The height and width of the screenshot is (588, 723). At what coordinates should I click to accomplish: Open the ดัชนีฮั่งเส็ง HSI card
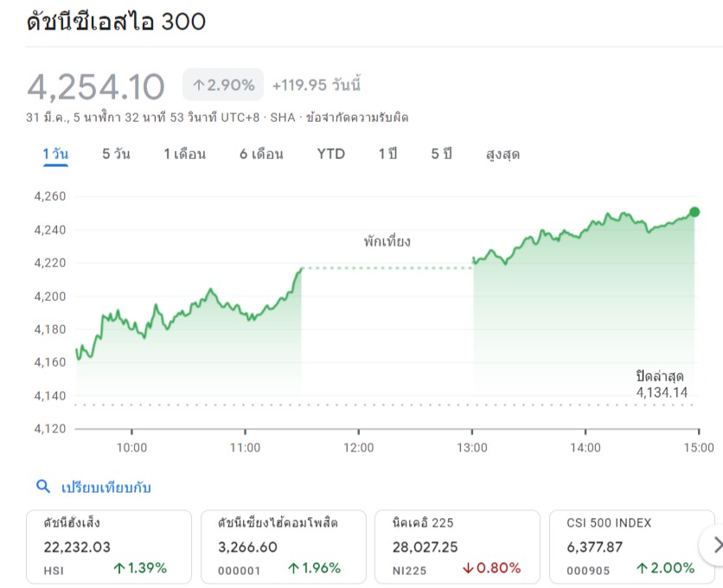click(109, 547)
